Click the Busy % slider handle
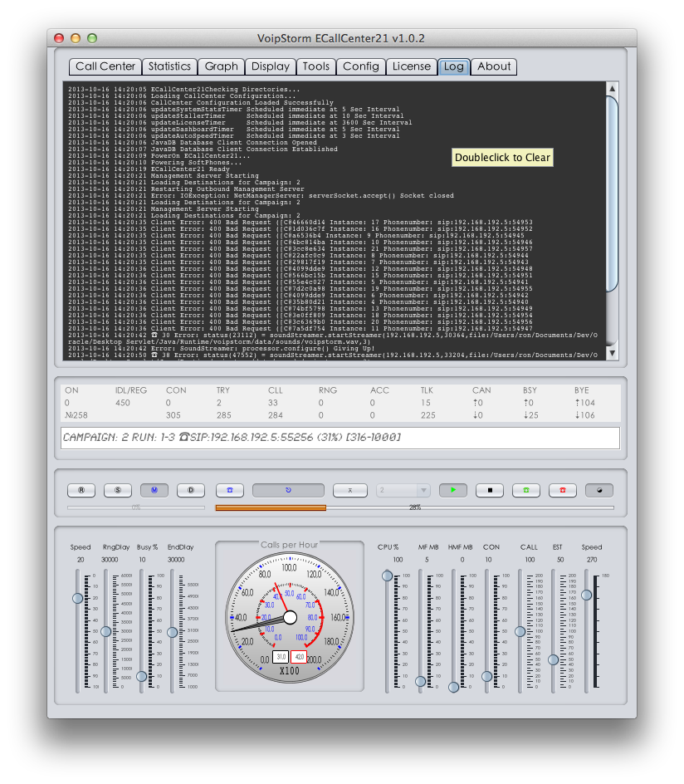The width and height of the screenshot is (684, 784). 141,677
